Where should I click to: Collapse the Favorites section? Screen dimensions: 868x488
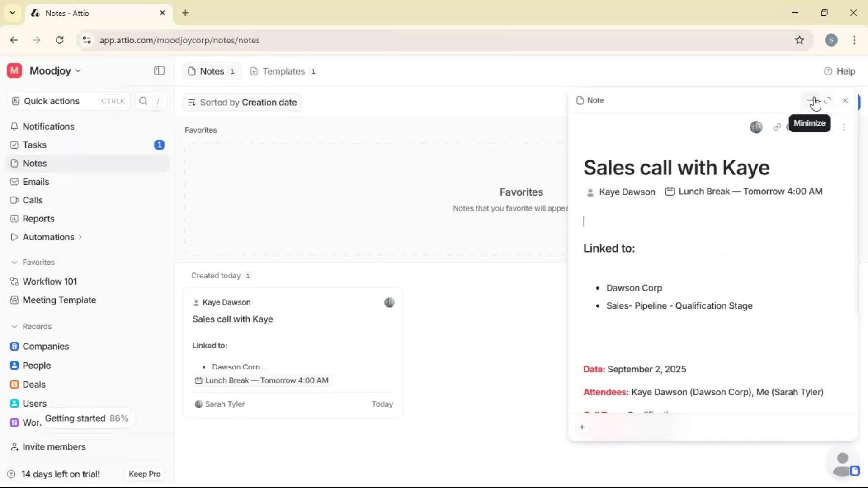pos(15,262)
